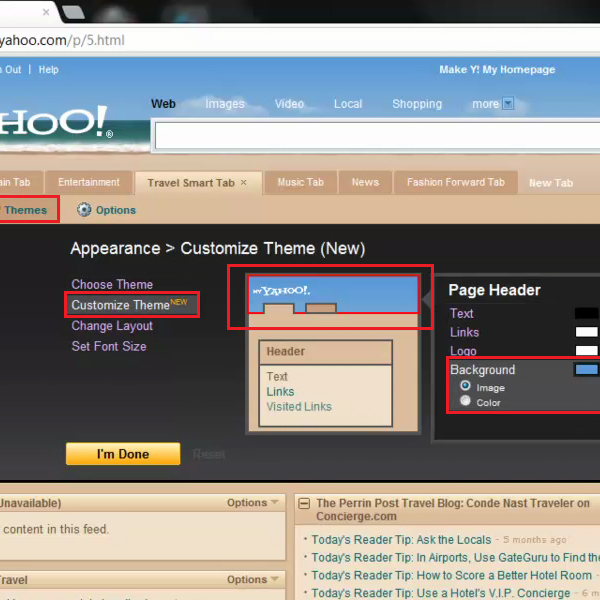Viewport: 600px width, 600px height.
Task: Open the 'more' search dropdown arrow
Action: [x=508, y=103]
